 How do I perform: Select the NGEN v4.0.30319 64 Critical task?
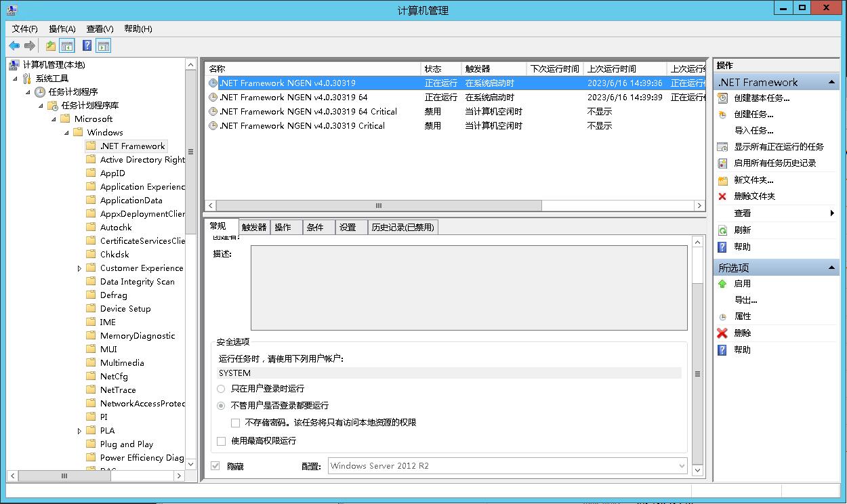point(308,112)
